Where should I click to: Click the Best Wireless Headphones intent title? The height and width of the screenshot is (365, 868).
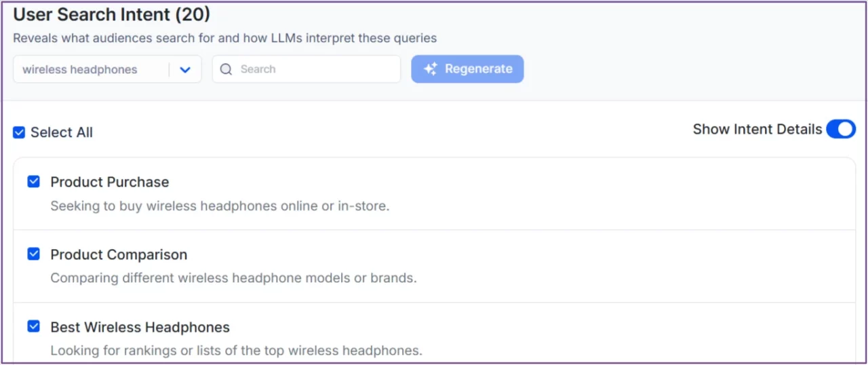(x=140, y=327)
